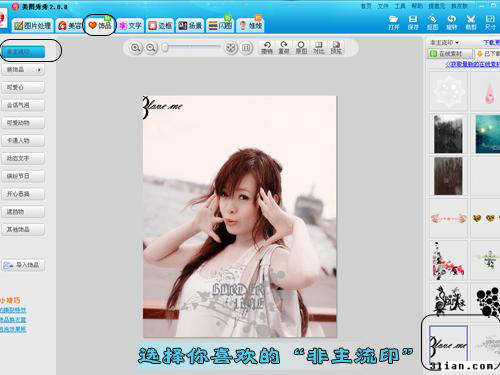Click the compare (对比) icon
This screenshot has height=375, width=500.
click(319, 48)
